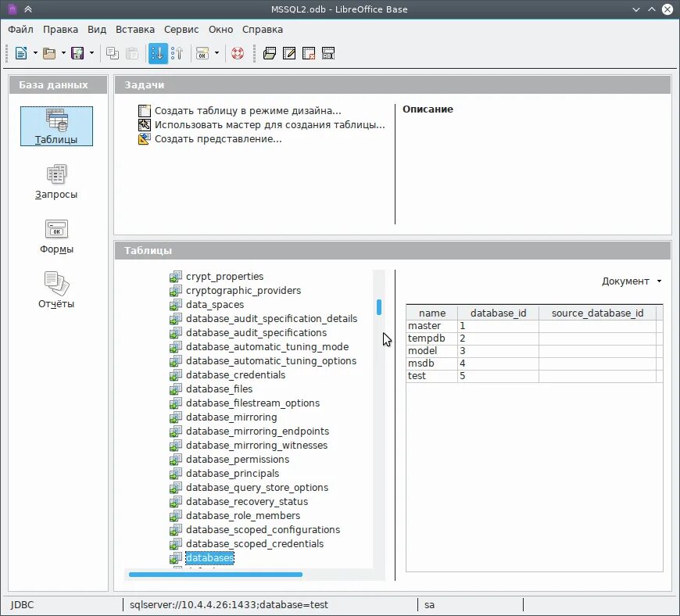Expand the Open file dropdown arrow
Screen dimensions: 680x616
63,53
